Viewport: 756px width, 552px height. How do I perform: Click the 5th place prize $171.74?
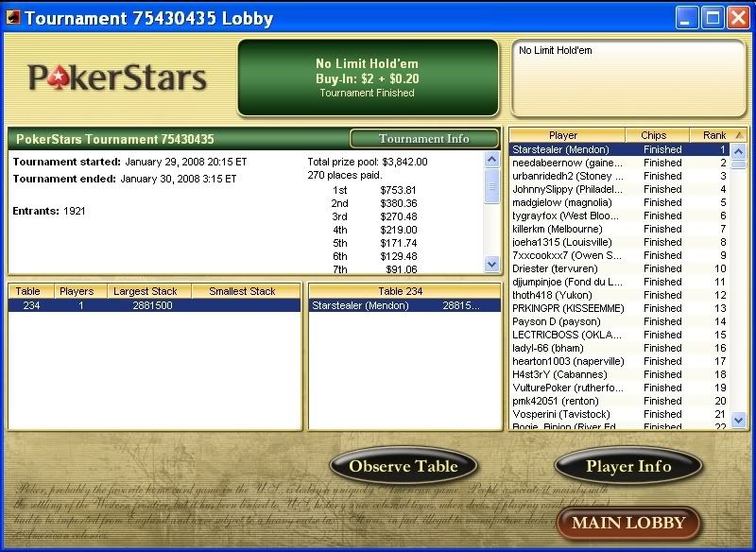point(398,244)
